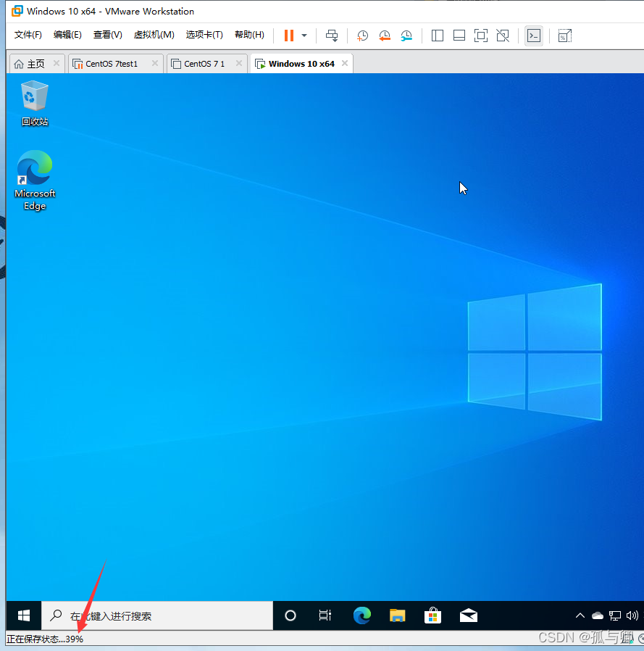Click the Unity mode toolbar icon
The width and height of the screenshot is (644, 651).
[503, 36]
